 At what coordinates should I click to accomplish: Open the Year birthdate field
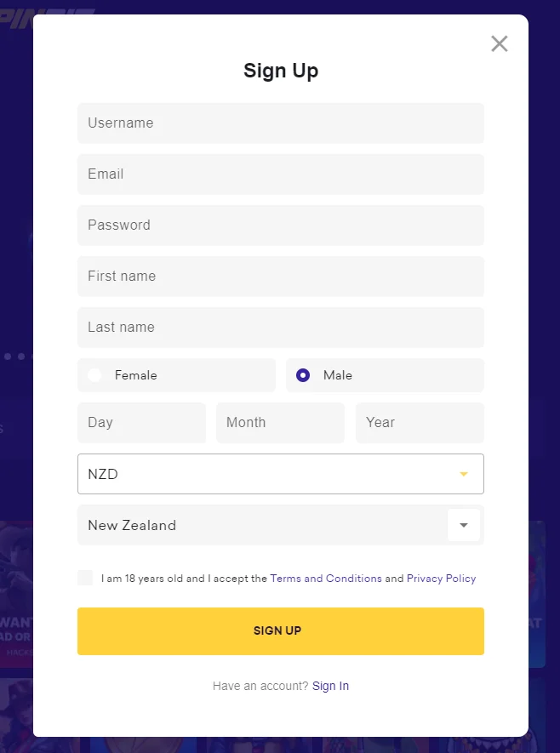tap(420, 423)
